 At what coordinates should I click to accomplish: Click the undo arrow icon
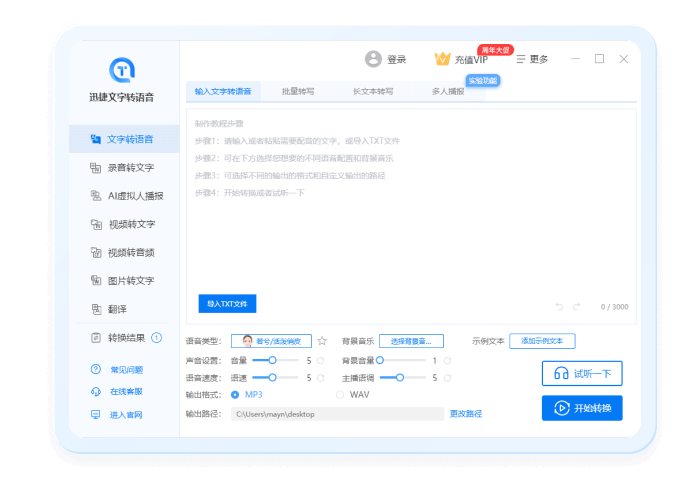click(x=559, y=307)
